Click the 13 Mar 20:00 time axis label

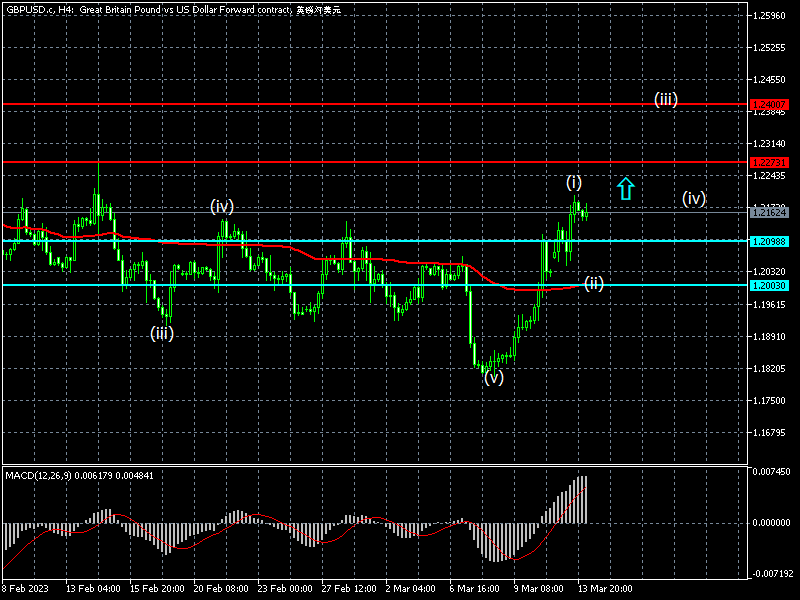tap(605, 588)
